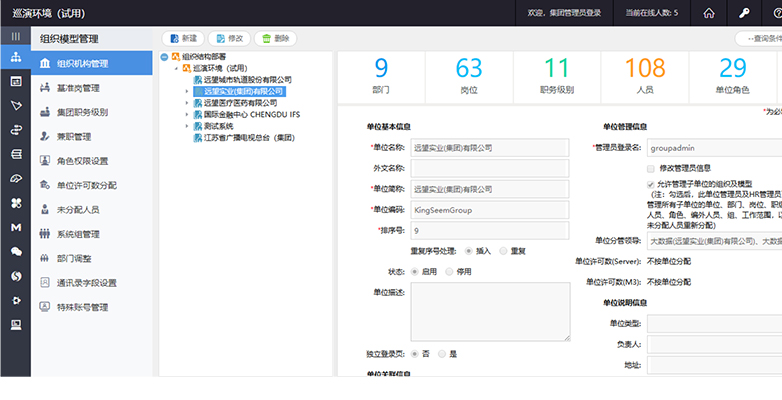782x400 pixels.
Task: Open the 角色权限设置 menu item
Action: [x=82, y=161]
